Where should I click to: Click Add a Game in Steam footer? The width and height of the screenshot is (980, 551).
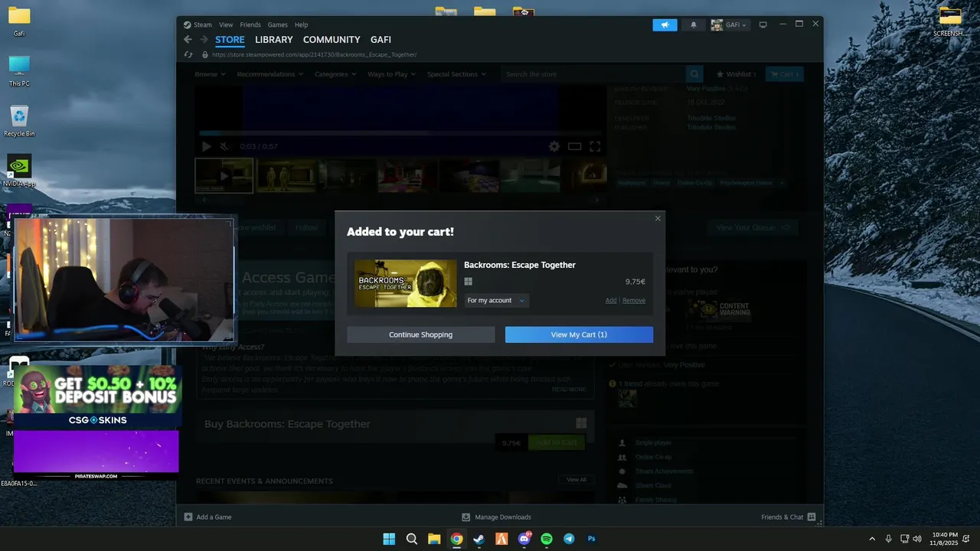tap(207, 517)
